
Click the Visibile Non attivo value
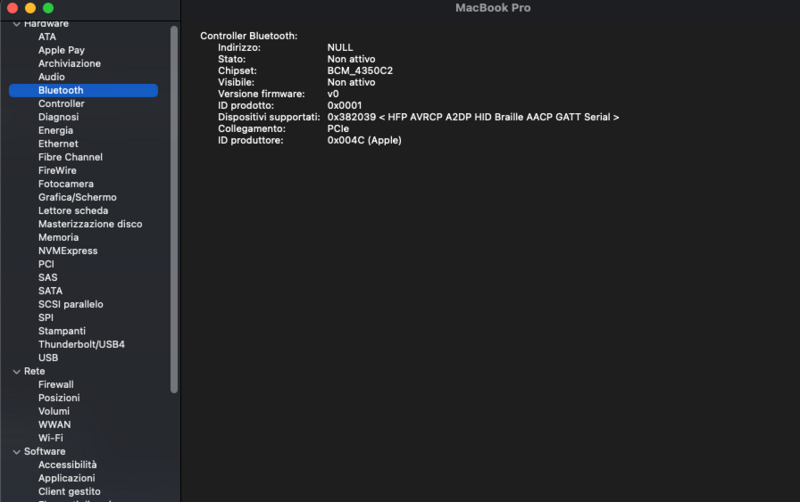(x=351, y=82)
